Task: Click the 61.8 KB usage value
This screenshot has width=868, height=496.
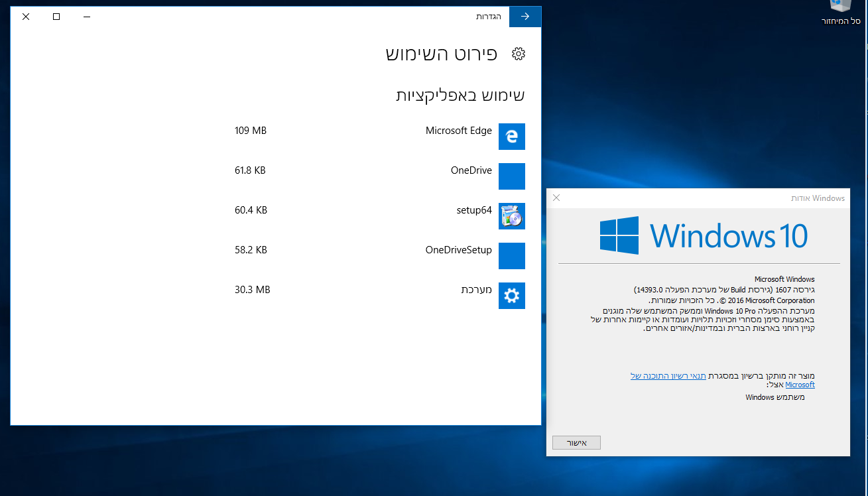Action: [x=250, y=170]
